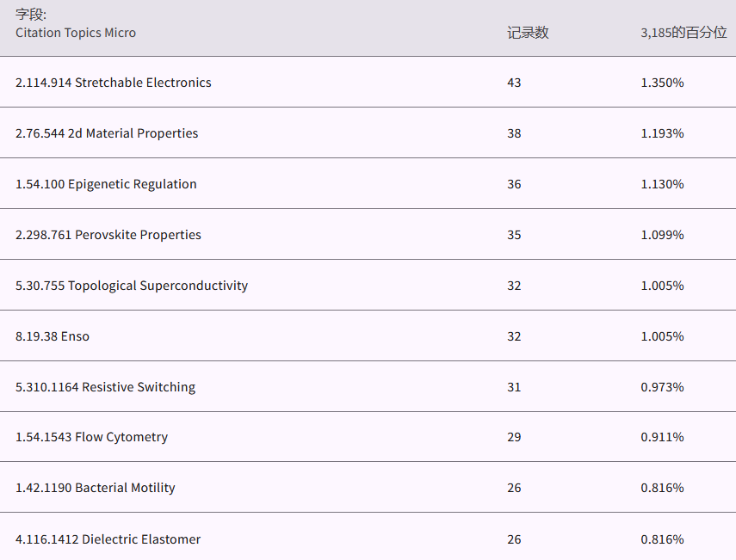736x560 pixels.
Task: Open the Topological Superconductivity topic
Action: [132, 286]
